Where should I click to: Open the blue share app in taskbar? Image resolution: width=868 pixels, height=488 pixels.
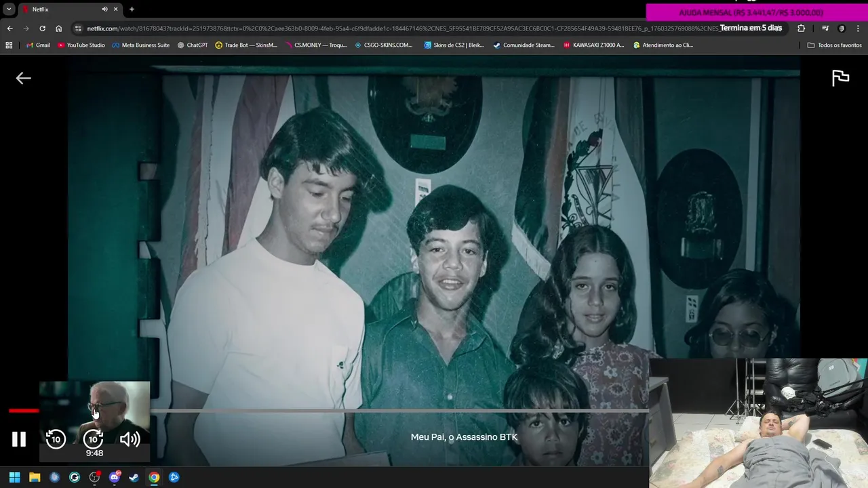(174, 477)
